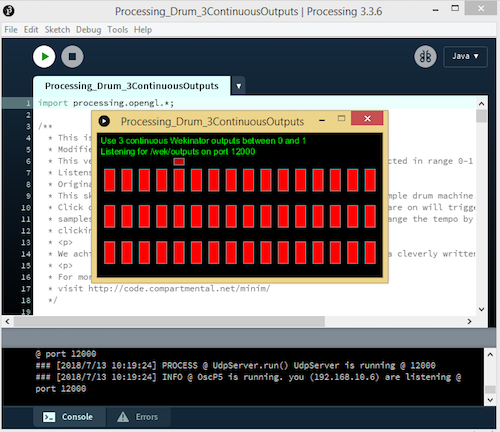Open the File menu
500x432 pixels.
click(11, 30)
